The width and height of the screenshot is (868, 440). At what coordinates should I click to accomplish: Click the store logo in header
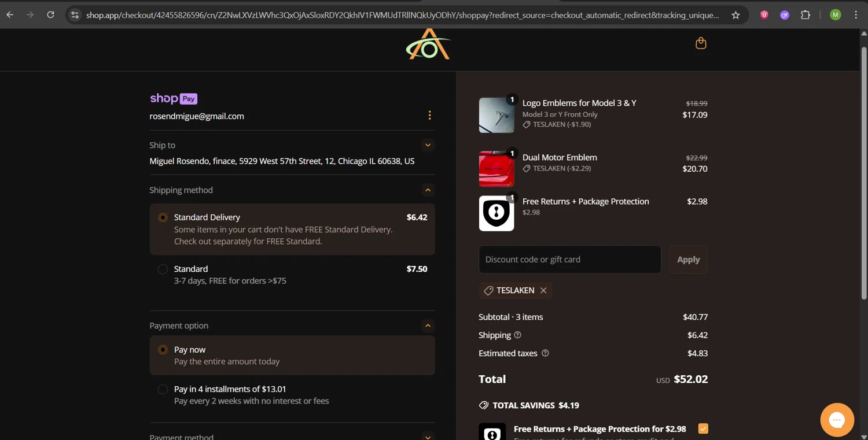[428, 44]
